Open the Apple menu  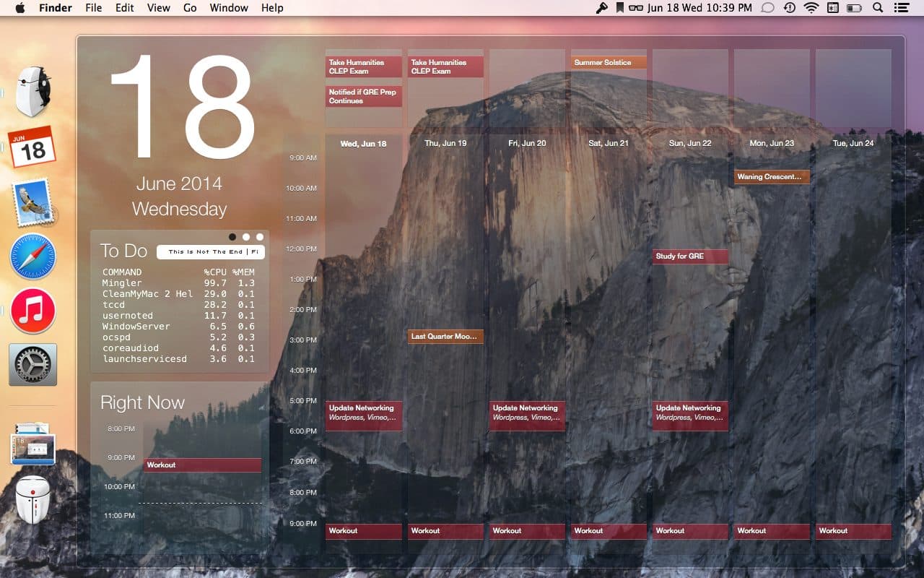19,8
